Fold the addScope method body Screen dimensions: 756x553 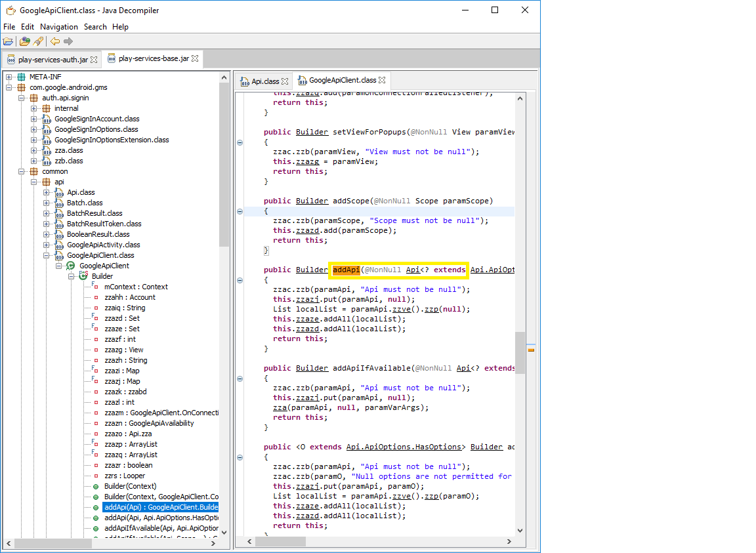[240, 211]
